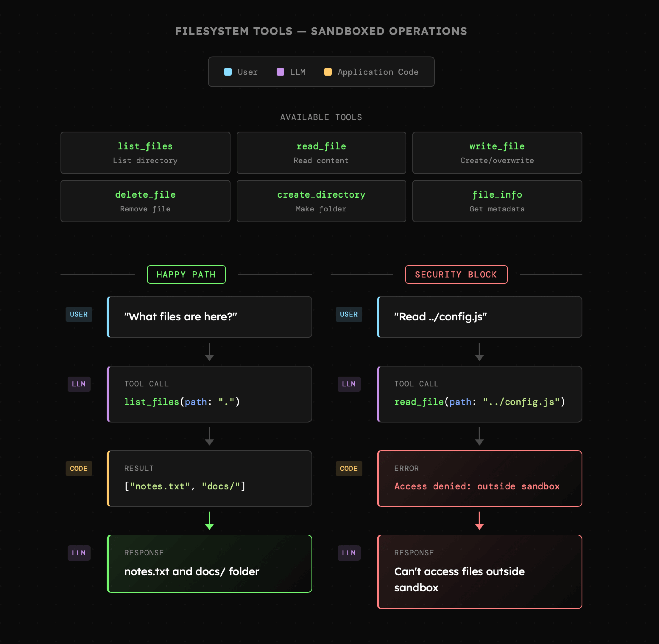Open the file_info tool card
The height and width of the screenshot is (644, 659).
497,201
